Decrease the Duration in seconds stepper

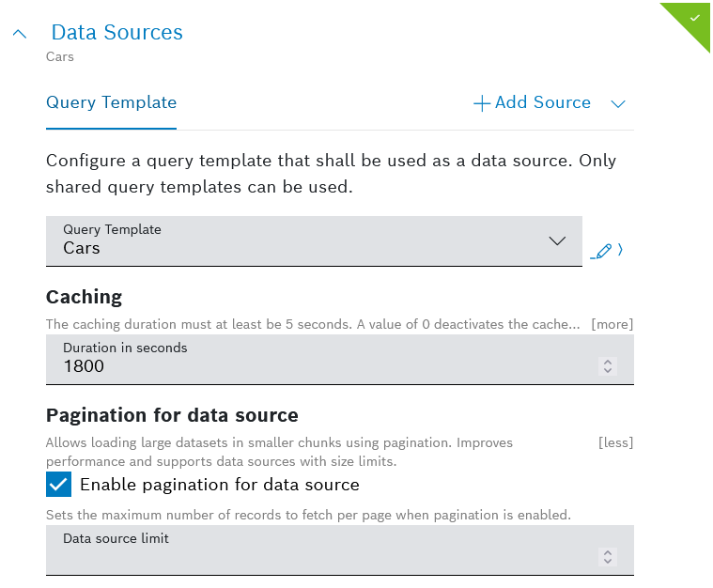(608, 371)
